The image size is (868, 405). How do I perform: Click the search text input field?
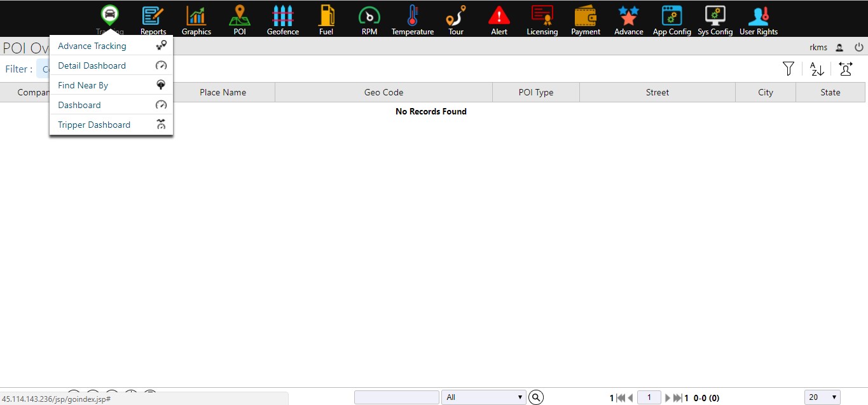coord(396,397)
